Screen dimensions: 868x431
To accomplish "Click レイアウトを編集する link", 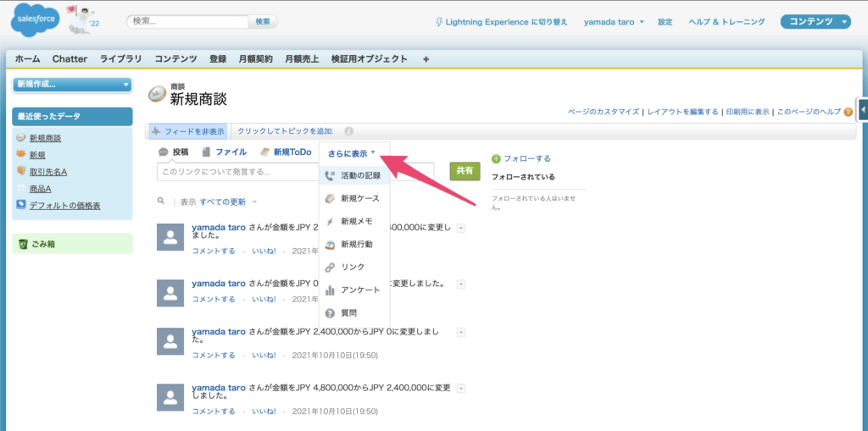I will click(682, 112).
